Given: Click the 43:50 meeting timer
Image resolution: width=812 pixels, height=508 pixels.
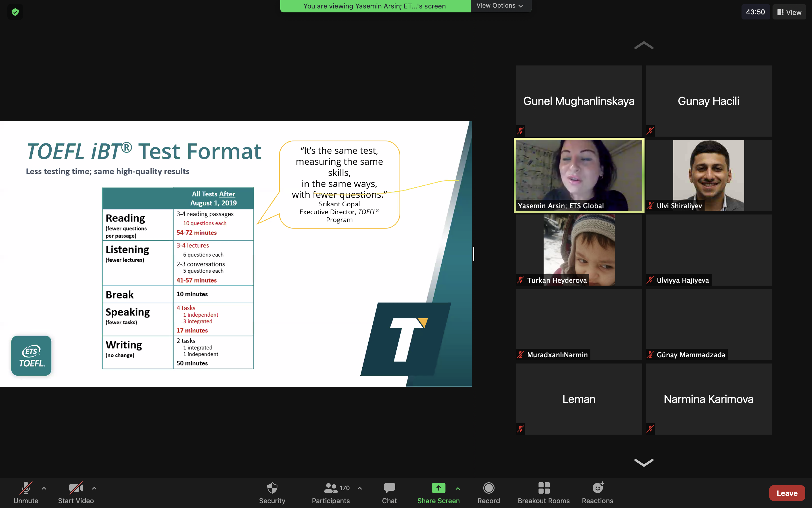Looking at the screenshot, I should tap(755, 12).
